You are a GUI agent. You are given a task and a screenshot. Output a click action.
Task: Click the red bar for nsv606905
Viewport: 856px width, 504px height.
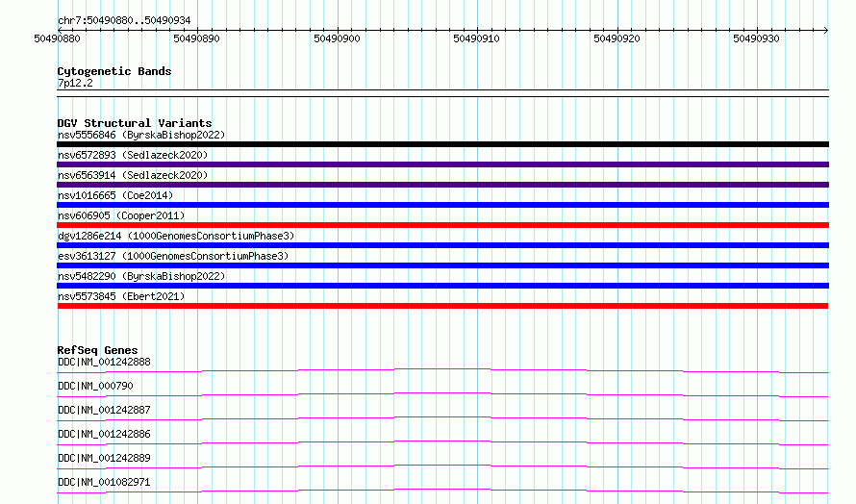pyautogui.click(x=442, y=225)
